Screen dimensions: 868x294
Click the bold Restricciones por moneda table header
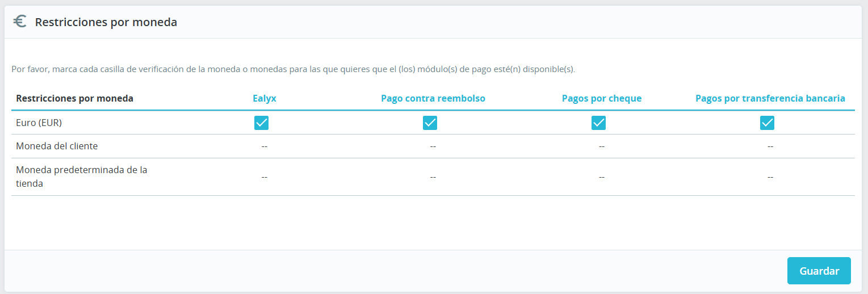tap(74, 98)
